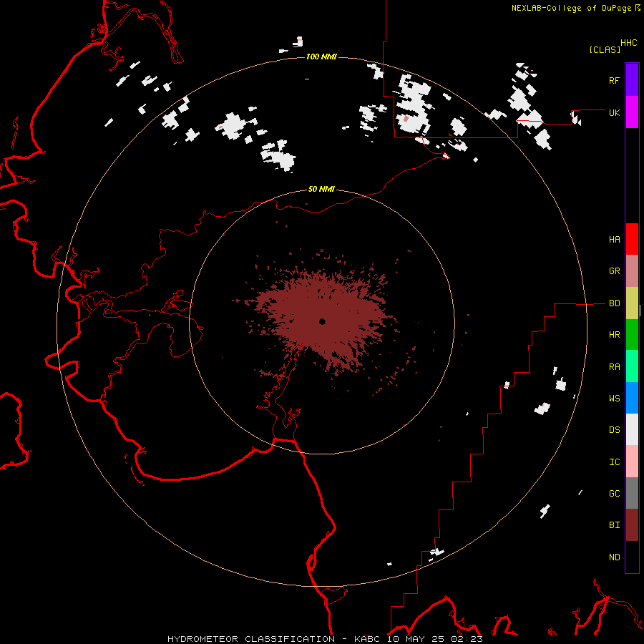Click the 50 NMI range ring label
Viewport: 644px width, 644px height.
(321, 189)
